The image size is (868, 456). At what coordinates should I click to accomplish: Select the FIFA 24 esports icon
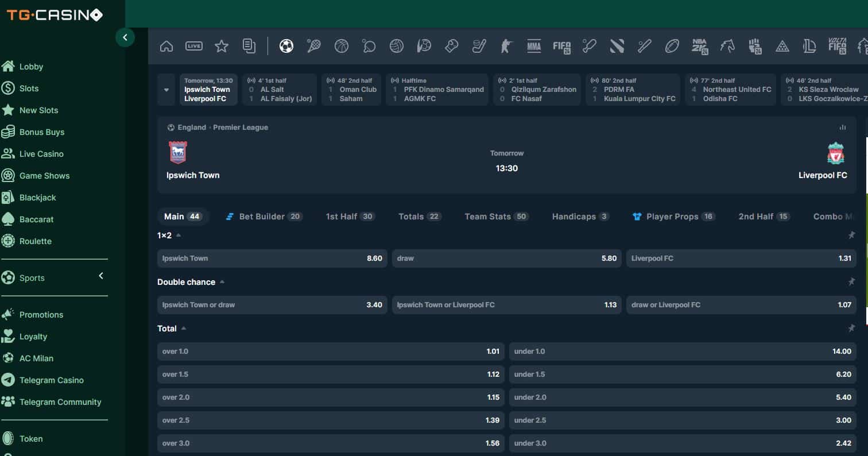pos(562,47)
